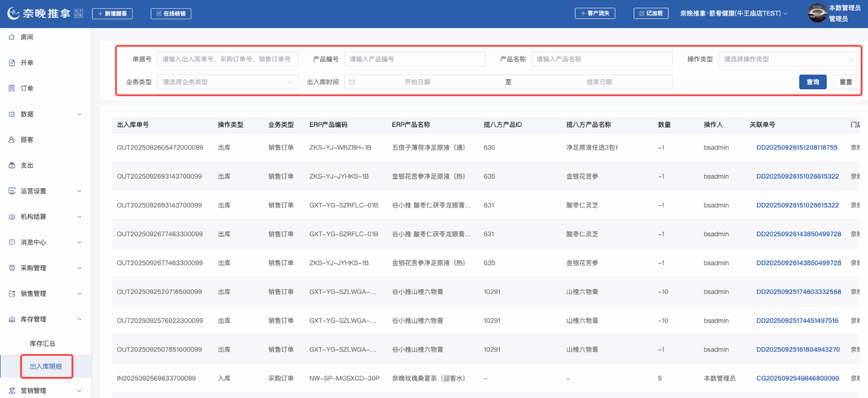Click 净足原液任选3包1 cell
This screenshot has height=398, width=868.
591,148
